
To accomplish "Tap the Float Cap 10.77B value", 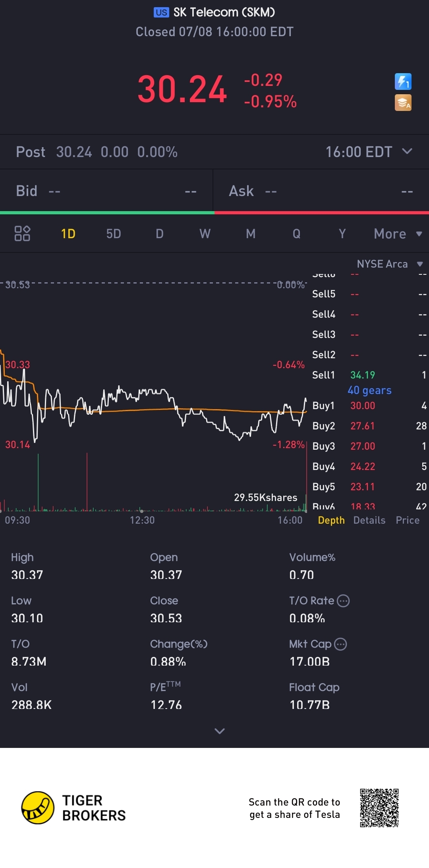I will point(309,705).
